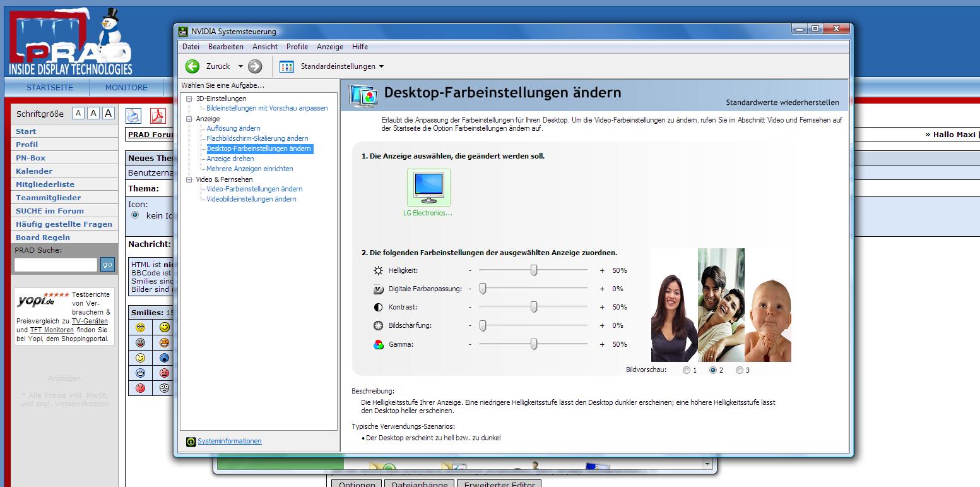Image resolution: width=980 pixels, height=487 pixels.
Task: Click the largest font size A icon
Action: 109,113
